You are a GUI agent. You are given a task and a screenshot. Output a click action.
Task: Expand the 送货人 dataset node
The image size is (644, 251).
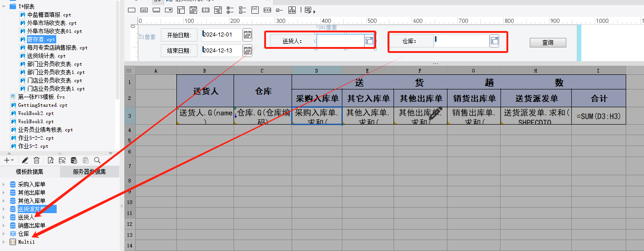pyautogui.click(x=4, y=217)
